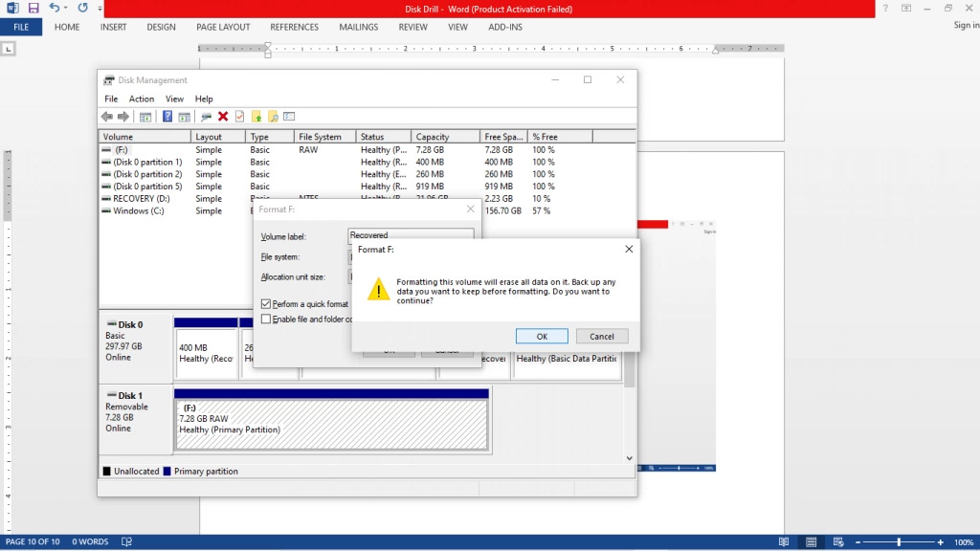Open the DESIGN ribbon tab

[161, 27]
